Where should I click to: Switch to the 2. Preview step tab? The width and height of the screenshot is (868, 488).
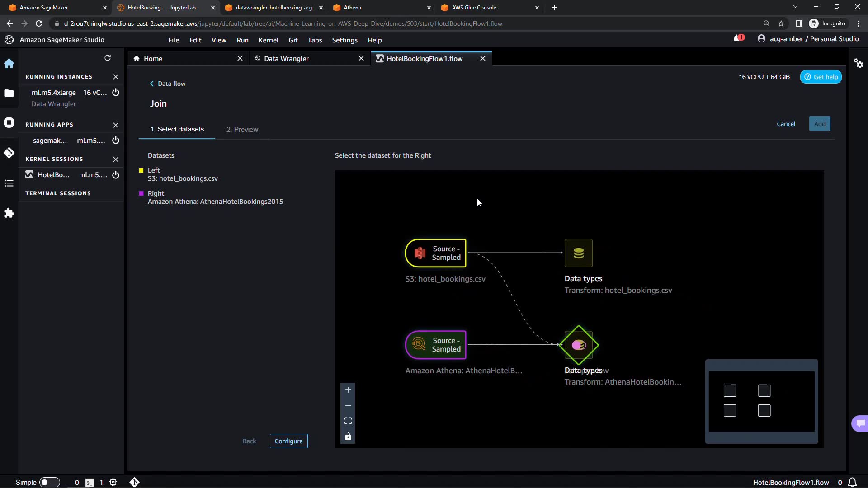tap(242, 130)
